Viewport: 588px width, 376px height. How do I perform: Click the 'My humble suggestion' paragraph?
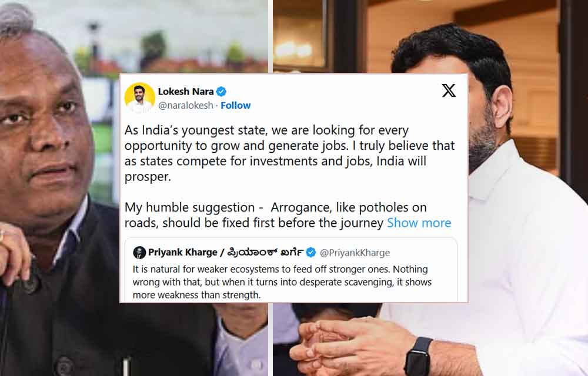288,215
